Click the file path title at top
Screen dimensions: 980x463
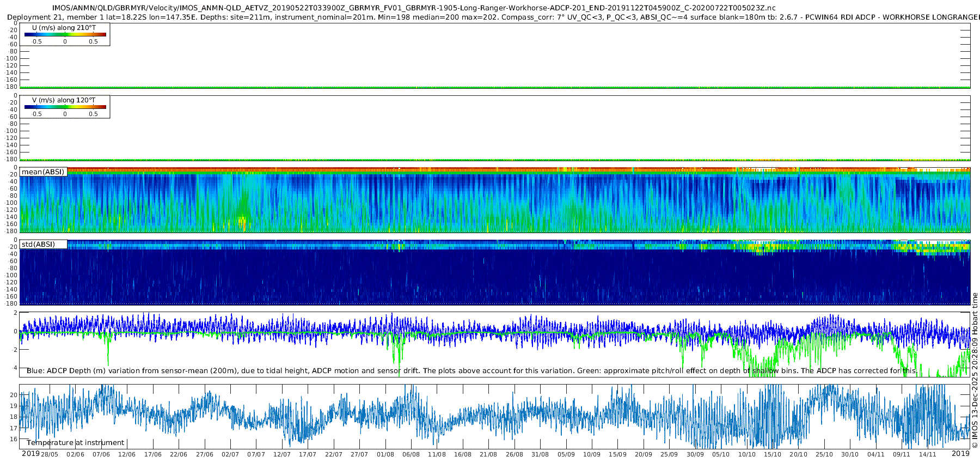pos(414,8)
